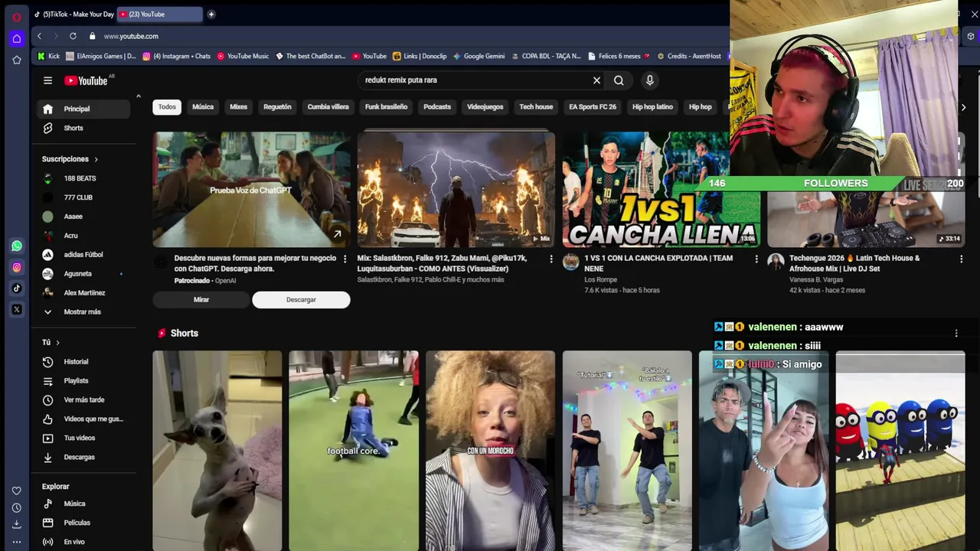Image resolution: width=980 pixels, height=551 pixels.
Task: Select the Música filter chip
Action: pos(203,107)
